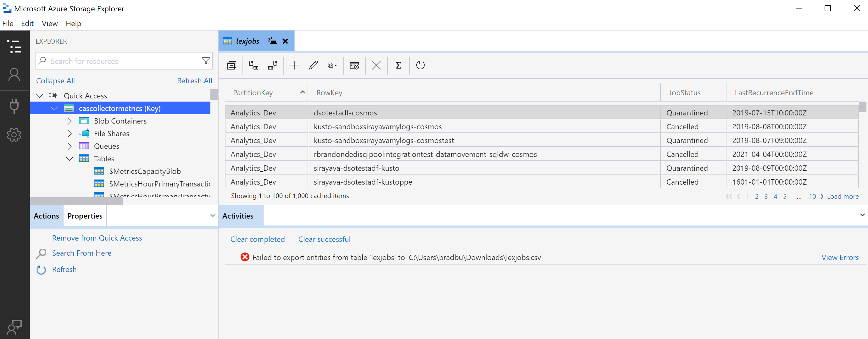The height and width of the screenshot is (339, 868).
Task: Add a new entity
Action: pyautogui.click(x=294, y=65)
